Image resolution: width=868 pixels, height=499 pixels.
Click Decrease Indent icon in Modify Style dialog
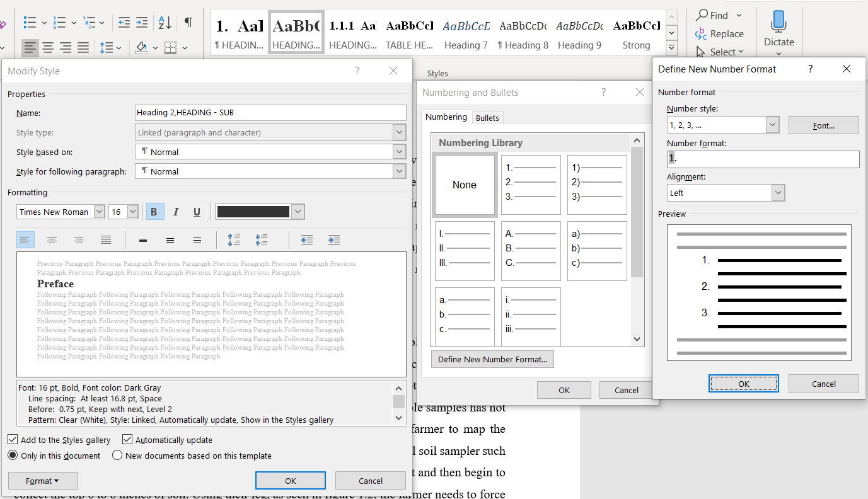point(307,239)
